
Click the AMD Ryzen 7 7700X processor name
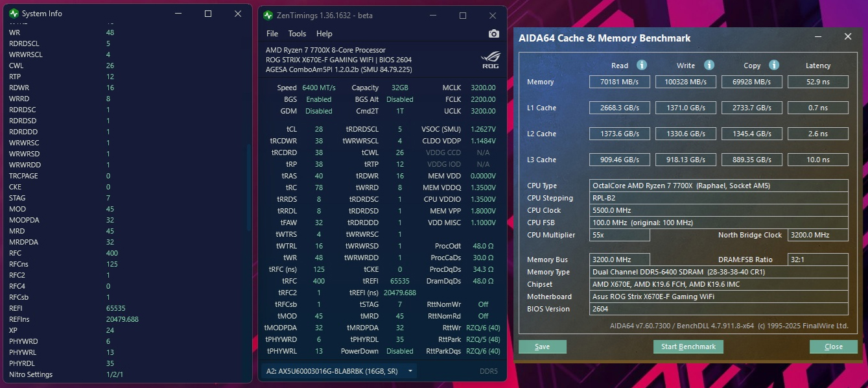325,50
